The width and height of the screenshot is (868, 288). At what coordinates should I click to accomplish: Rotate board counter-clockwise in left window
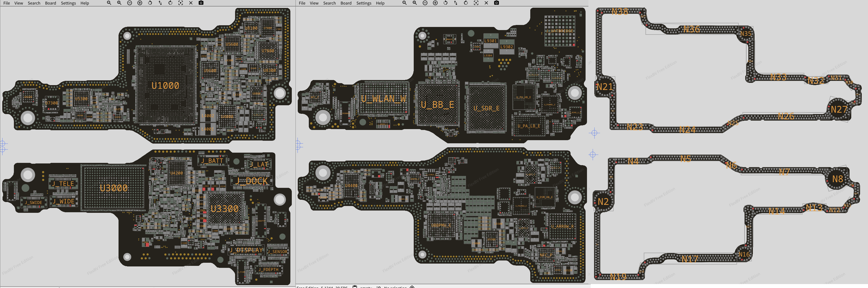tap(150, 3)
